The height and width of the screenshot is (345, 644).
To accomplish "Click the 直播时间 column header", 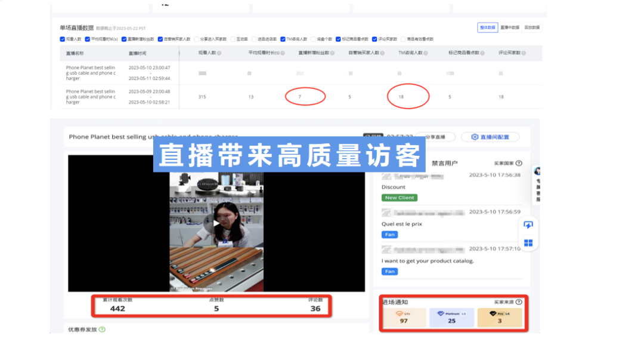I will click(137, 54).
